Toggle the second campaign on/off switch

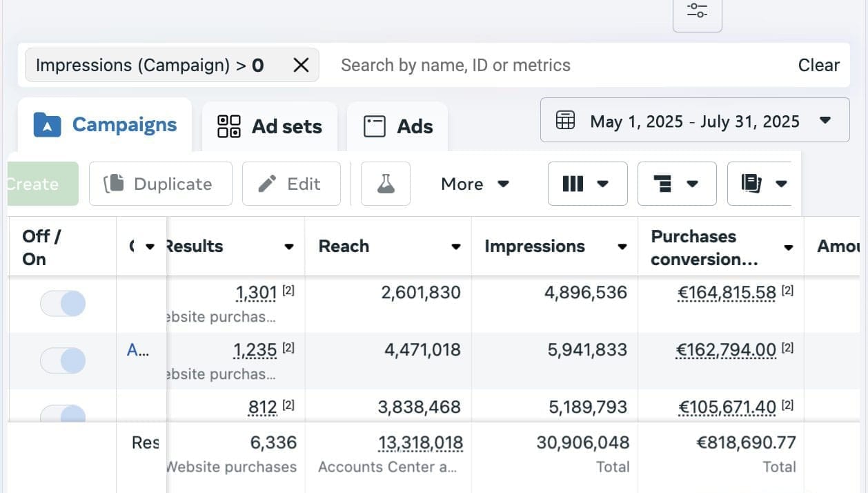click(63, 360)
